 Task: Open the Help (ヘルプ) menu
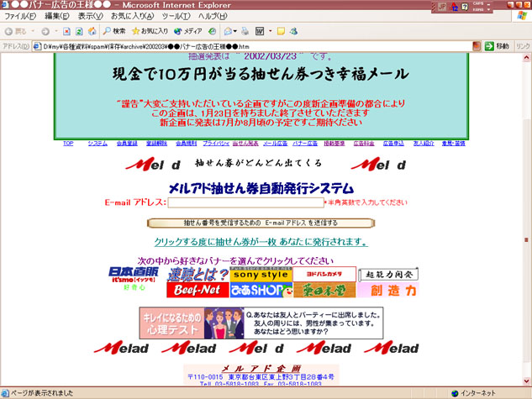[x=213, y=16]
